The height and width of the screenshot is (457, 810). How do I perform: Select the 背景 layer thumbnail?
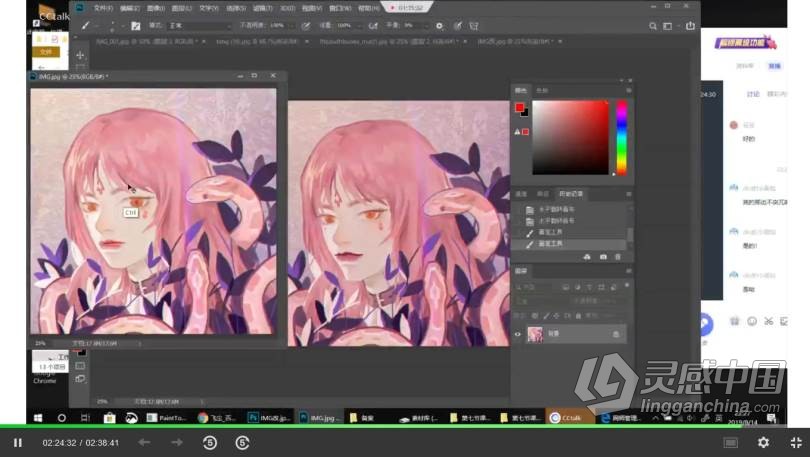click(535, 334)
